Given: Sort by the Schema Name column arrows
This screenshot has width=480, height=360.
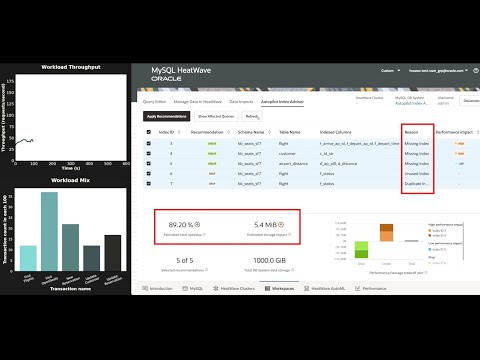Looking at the screenshot, I should (x=269, y=132).
